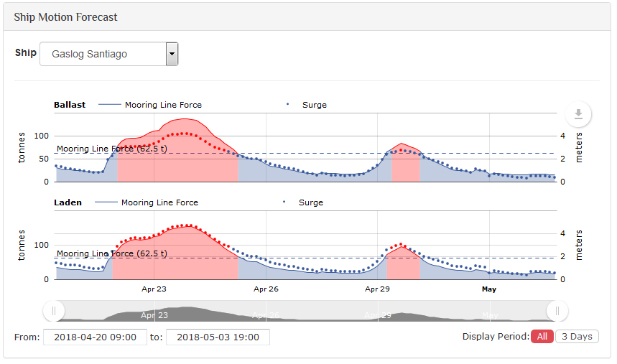Viewport: 617px width, 364px height.
Task: Select the Gaslog Santiago ship combo box
Action: 109,54
